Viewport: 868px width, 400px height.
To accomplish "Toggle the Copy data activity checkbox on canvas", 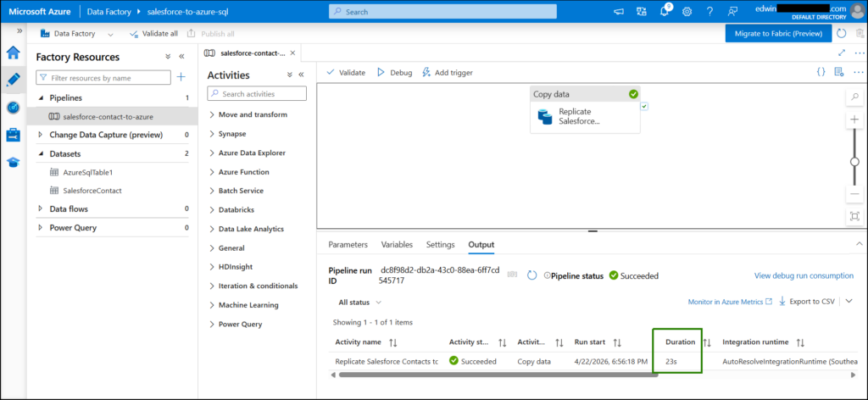I will pyautogui.click(x=644, y=106).
